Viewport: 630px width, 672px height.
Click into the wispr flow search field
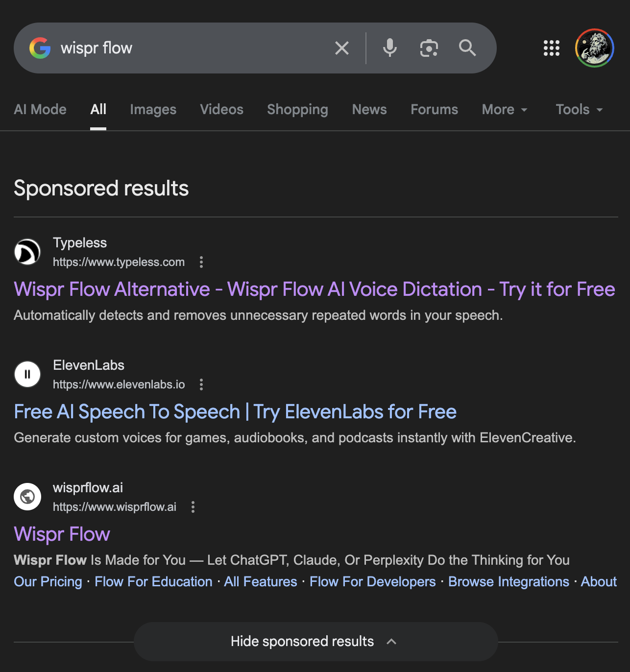coord(196,48)
